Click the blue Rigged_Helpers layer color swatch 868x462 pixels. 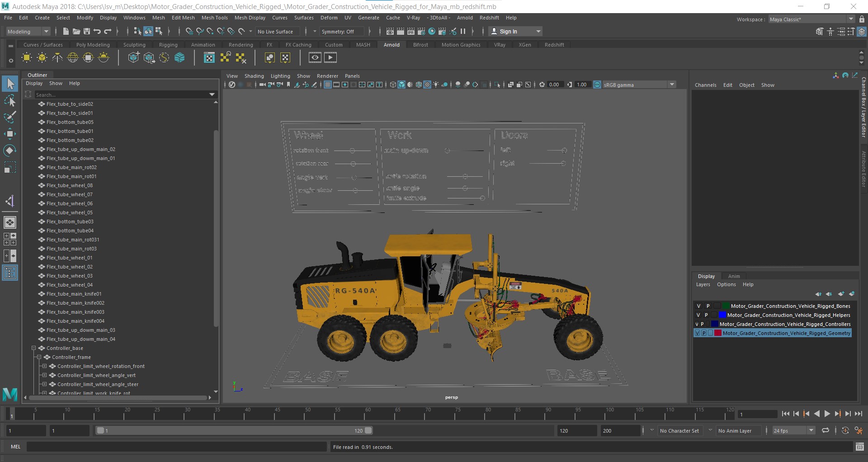[722, 315]
